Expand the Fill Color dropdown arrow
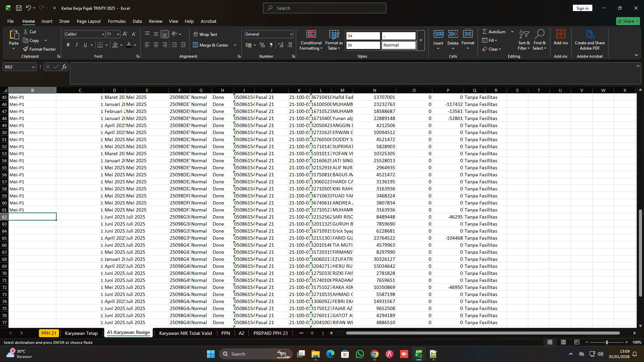Screen dimensions: 644x362 tap(121, 45)
